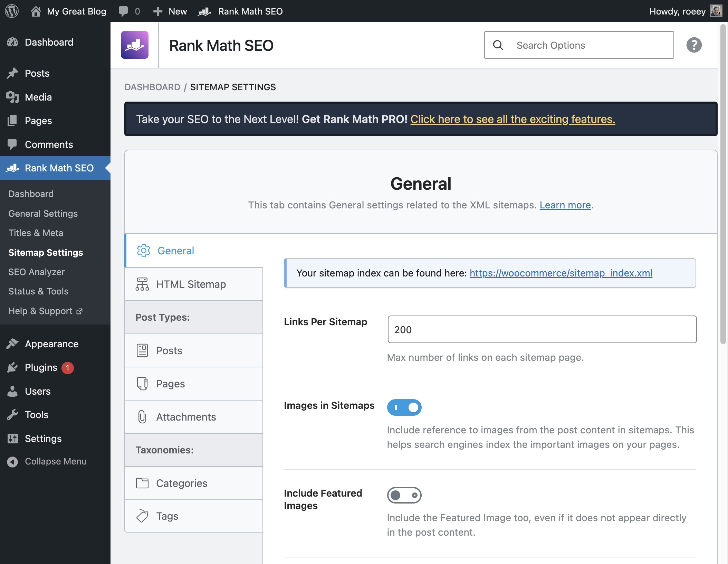728x564 pixels.
Task: Go to Titles & Meta submenu
Action: click(x=36, y=233)
